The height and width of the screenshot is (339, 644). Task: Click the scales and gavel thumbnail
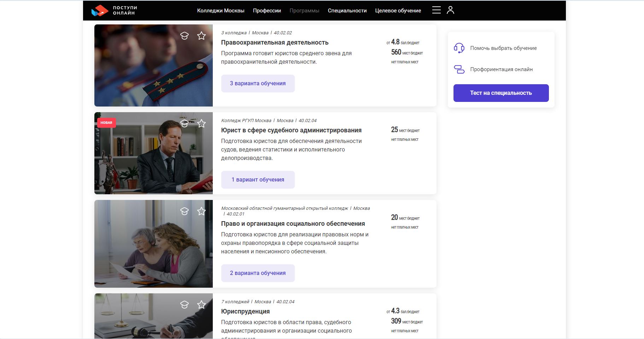coord(153,316)
